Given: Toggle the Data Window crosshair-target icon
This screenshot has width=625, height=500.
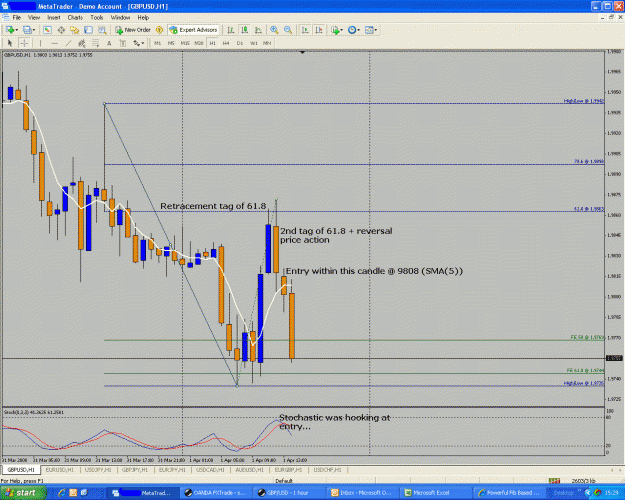Looking at the screenshot, I should [61, 30].
